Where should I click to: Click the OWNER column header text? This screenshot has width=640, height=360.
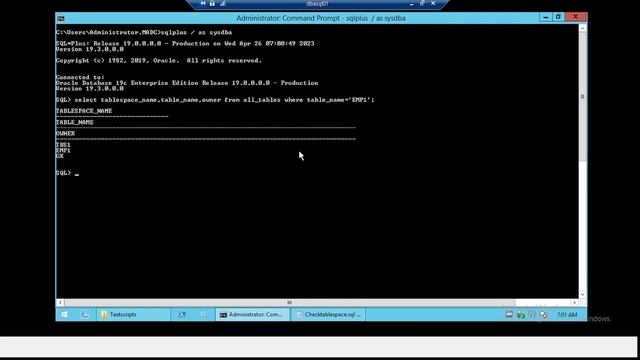[x=65, y=133]
